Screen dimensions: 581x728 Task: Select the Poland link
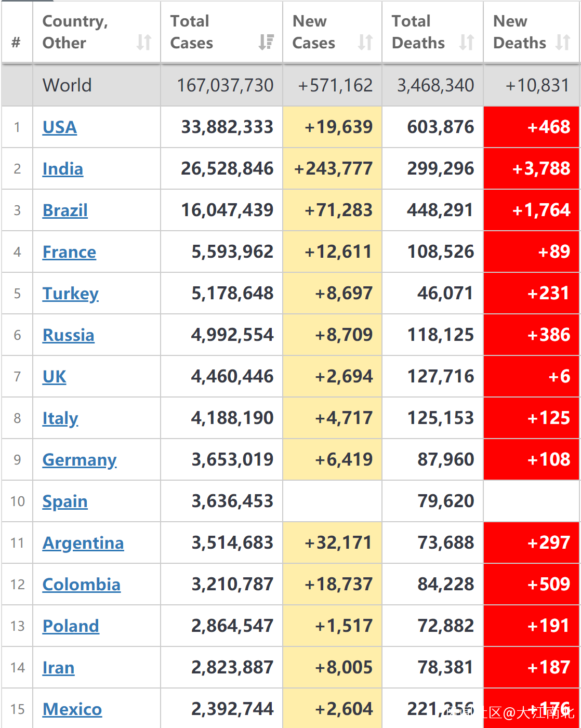pos(71,626)
